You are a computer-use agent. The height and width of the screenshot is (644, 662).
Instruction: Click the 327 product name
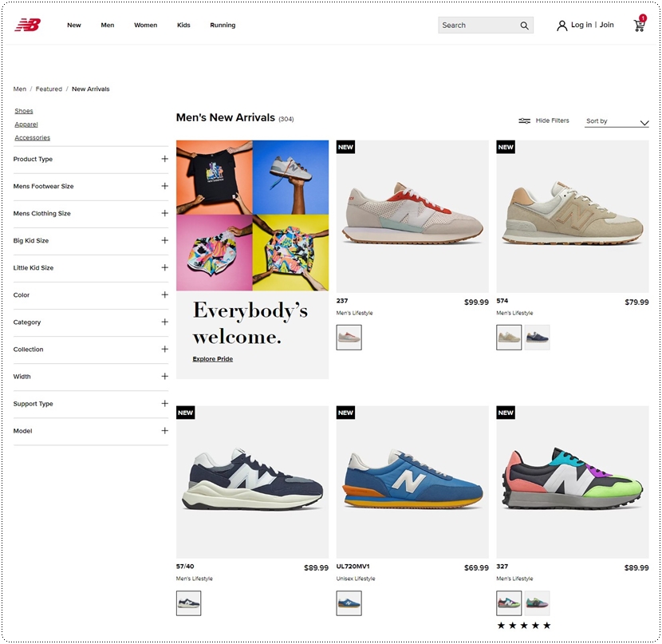[x=502, y=567]
